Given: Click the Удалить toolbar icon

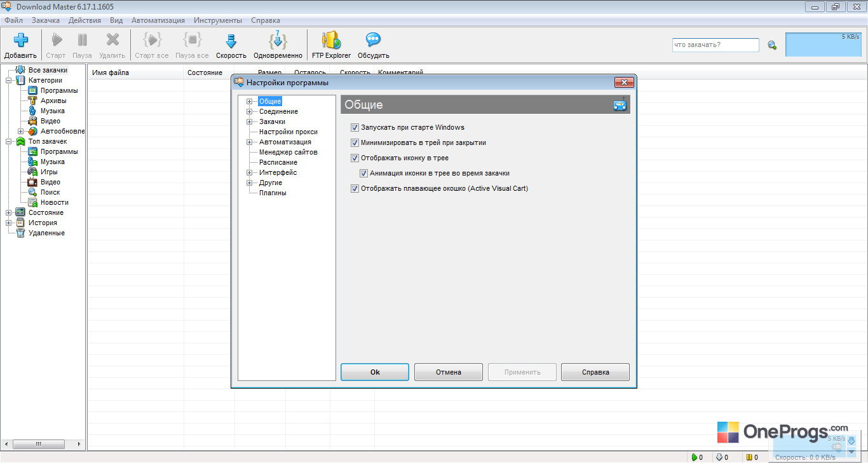Looking at the screenshot, I should coord(112,40).
